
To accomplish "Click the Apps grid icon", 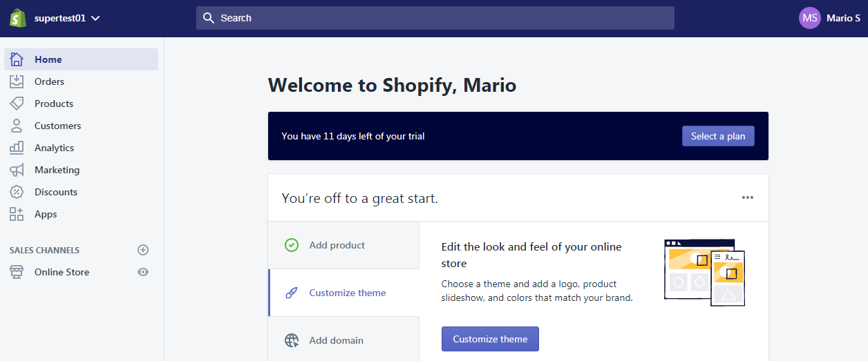I will click(x=17, y=214).
